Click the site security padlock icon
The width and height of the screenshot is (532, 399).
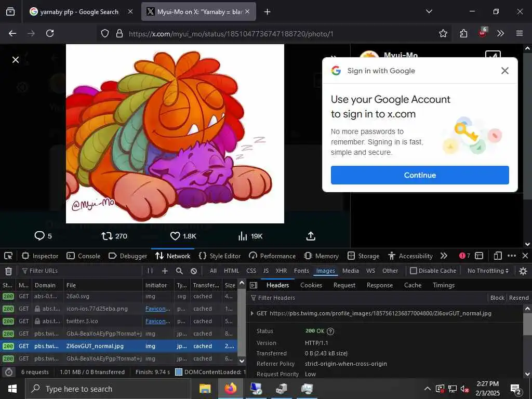(119, 33)
